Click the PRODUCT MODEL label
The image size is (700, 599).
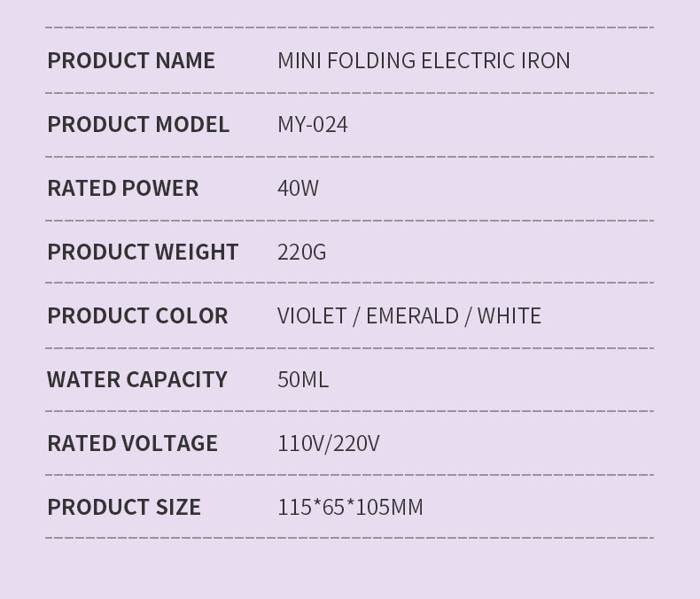138,124
